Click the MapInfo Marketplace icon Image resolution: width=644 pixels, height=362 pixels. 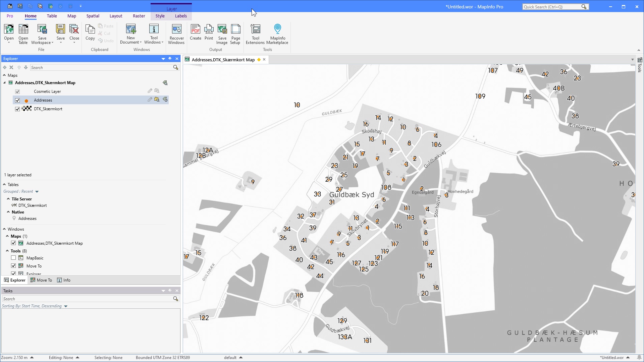(277, 29)
